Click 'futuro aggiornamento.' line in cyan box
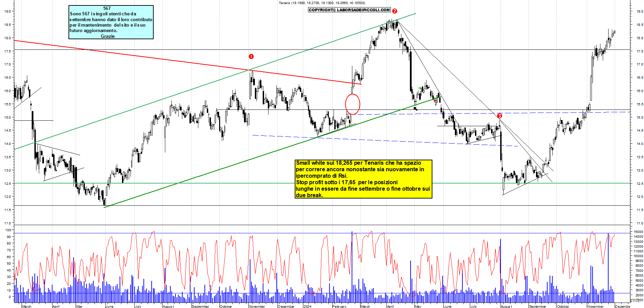The width and height of the screenshot is (644, 308). pyautogui.click(x=94, y=30)
